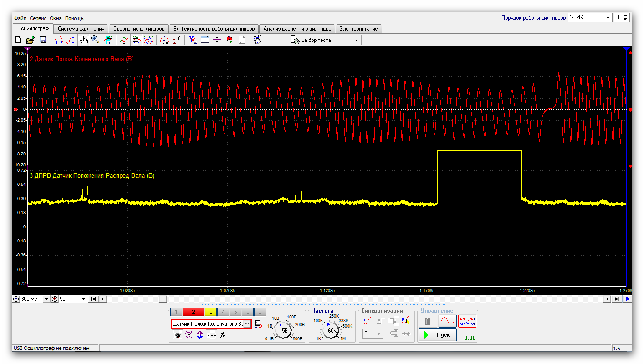Toggle channel 6 button
Viewport: 644px width, 364px height.
pyautogui.click(x=248, y=312)
